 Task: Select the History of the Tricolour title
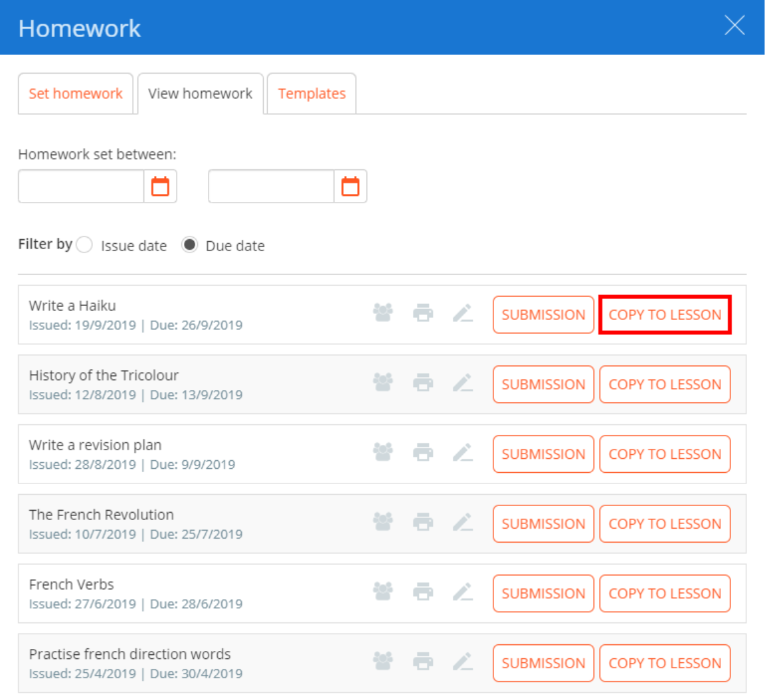coord(104,376)
